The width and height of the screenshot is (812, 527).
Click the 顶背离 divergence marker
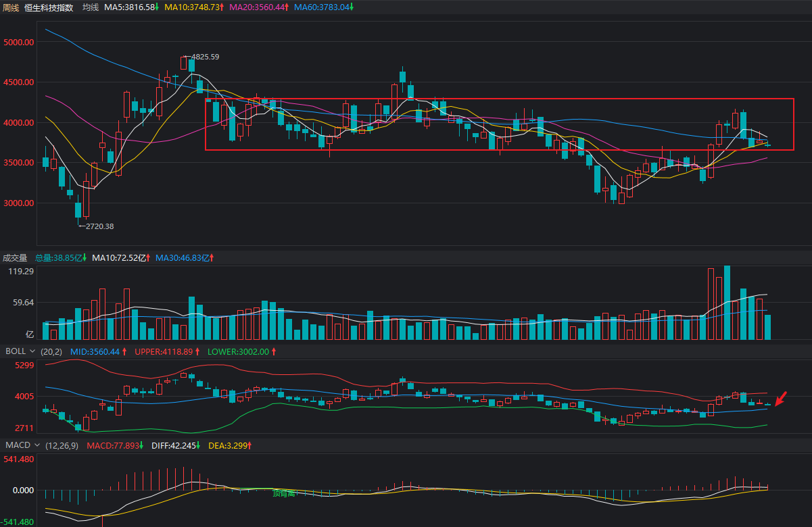(x=284, y=494)
